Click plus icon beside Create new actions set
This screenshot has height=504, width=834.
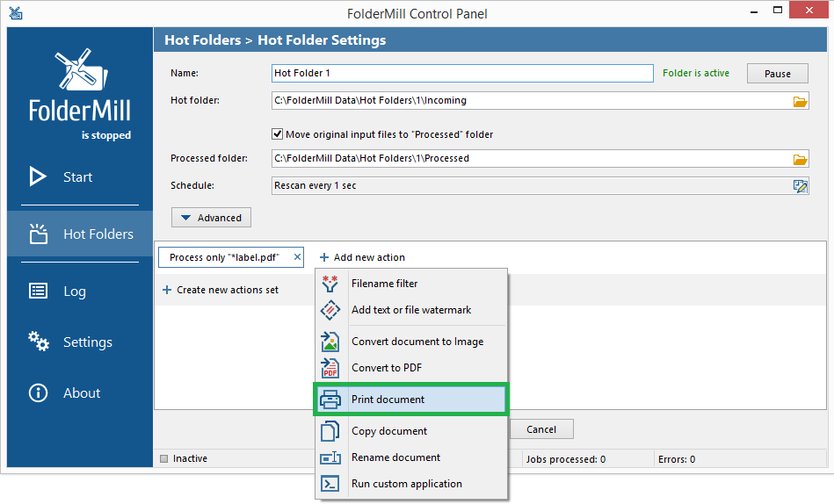[x=167, y=290]
